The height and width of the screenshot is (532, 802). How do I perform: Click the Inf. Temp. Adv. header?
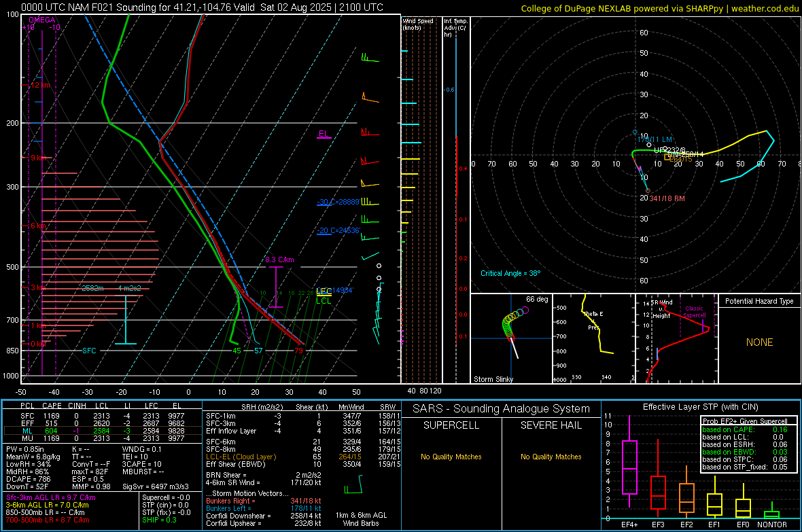pos(455,28)
